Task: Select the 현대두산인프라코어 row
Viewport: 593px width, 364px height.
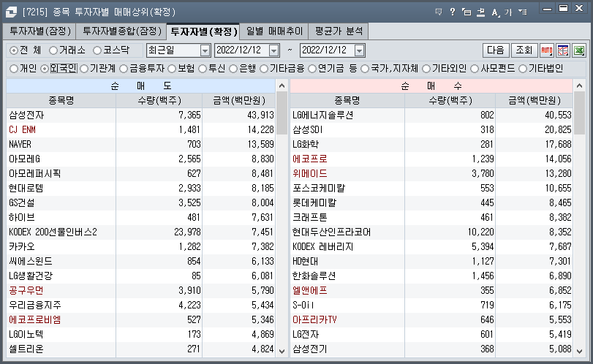Action: click(431, 232)
